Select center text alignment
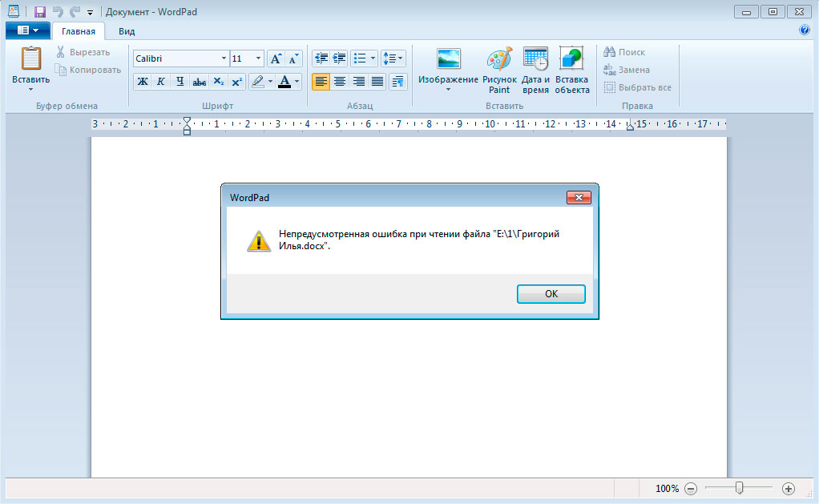Viewport: 819px width, 504px height. coord(340,82)
